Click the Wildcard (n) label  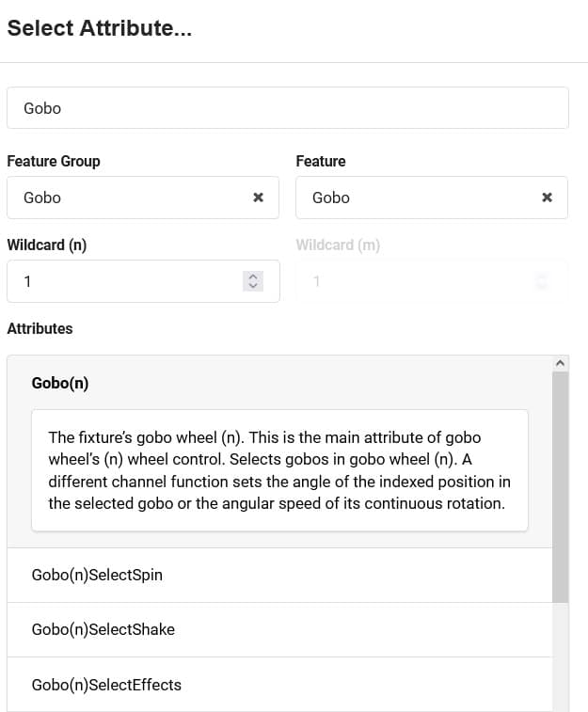tap(47, 245)
